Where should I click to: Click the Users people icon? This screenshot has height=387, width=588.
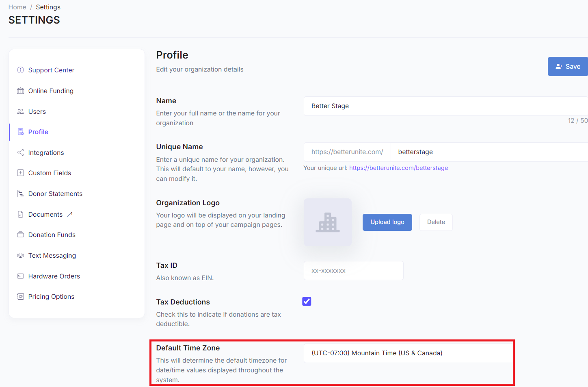[x=20, y=111]
